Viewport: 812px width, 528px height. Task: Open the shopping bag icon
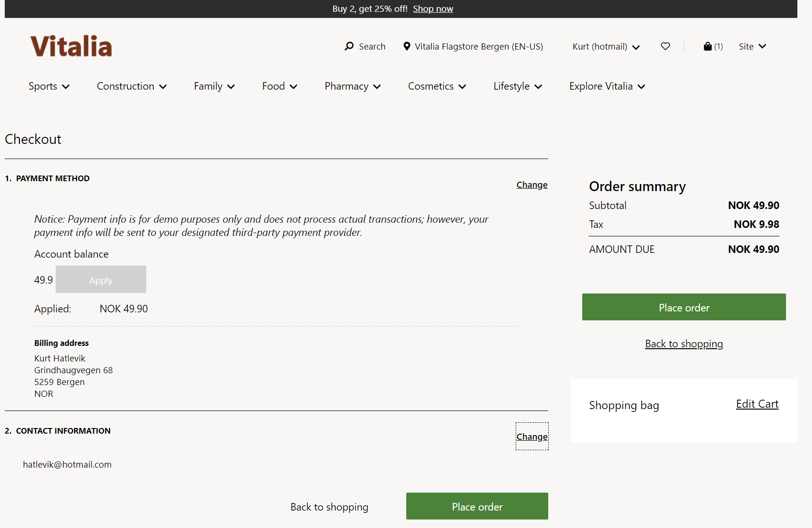pyautogui.click(x=707, y=46)
